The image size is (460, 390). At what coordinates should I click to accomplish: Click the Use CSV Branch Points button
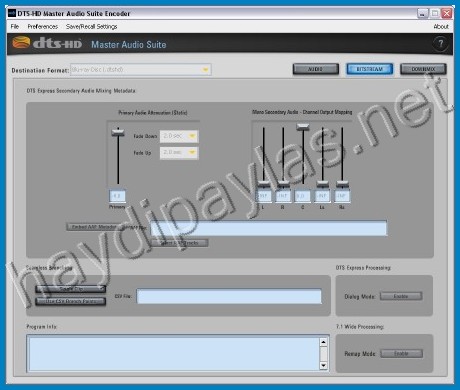(x=71, y=301)
